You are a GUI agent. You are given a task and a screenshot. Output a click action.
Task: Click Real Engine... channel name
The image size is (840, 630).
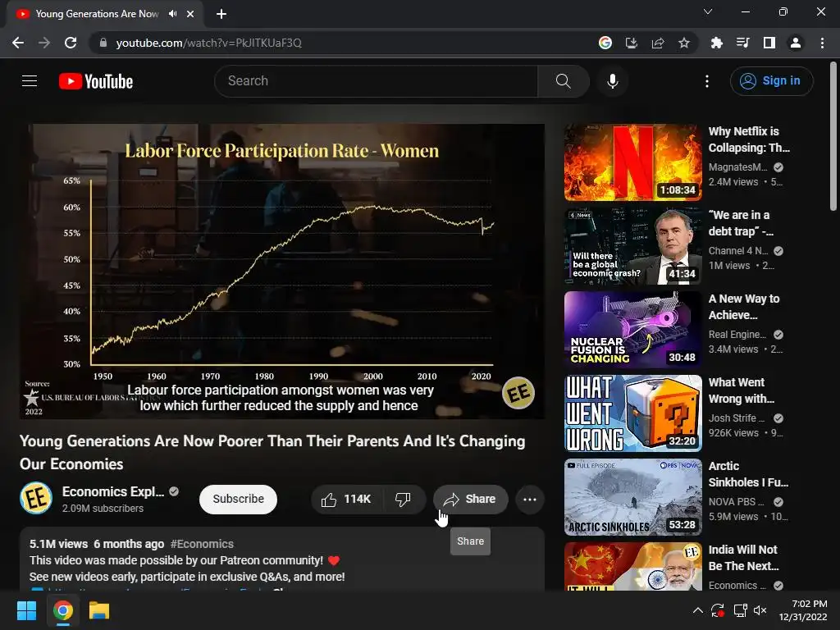tap(737, 335)
